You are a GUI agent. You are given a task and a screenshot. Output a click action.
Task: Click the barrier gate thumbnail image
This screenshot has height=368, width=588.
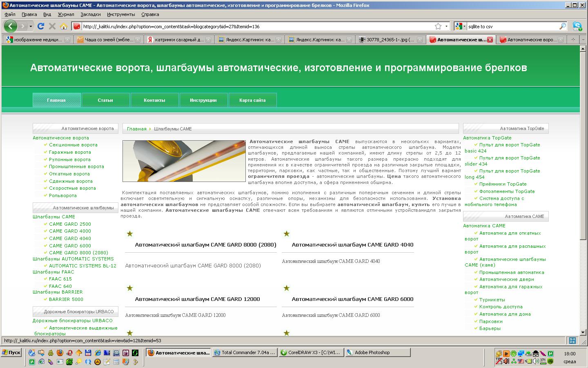(x=184, y=161)
